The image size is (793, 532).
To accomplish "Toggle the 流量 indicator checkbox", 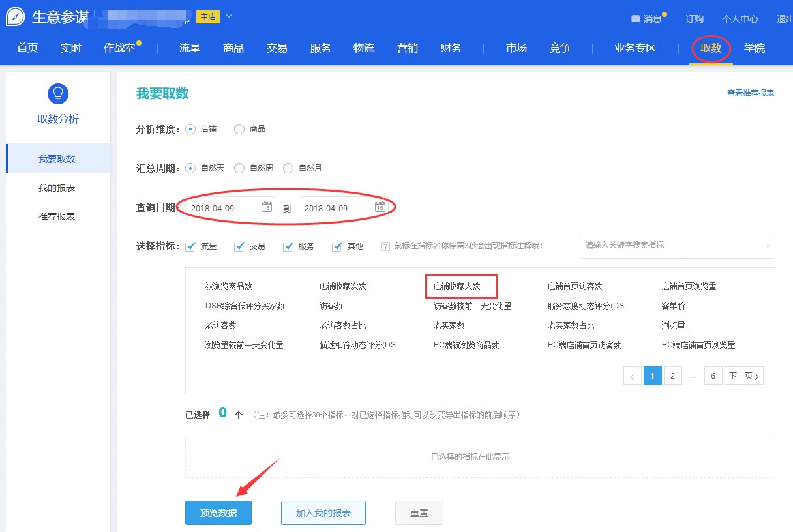I will 190,246.
